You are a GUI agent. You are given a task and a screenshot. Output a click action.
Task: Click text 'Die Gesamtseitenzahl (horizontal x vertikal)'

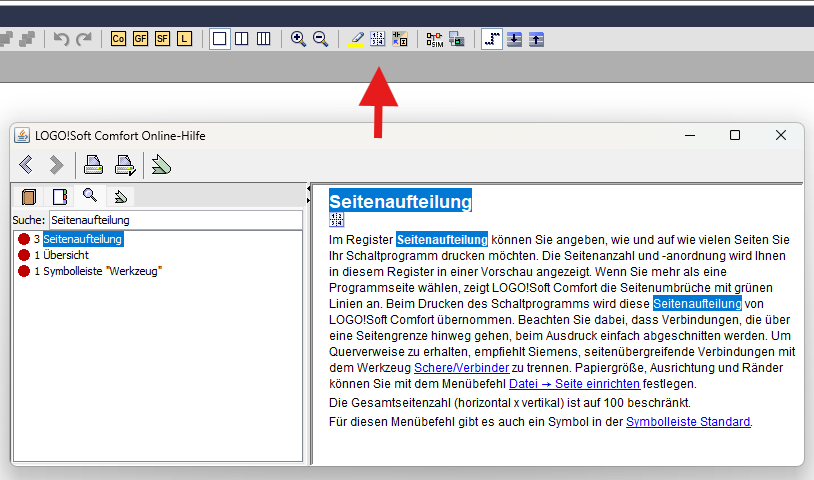pos(446,403)
